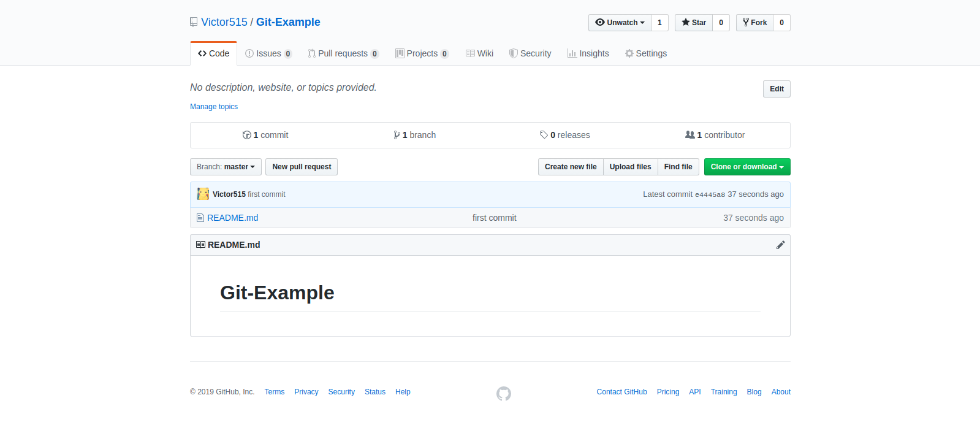Click the Git-Example heading in README preview

pyautogui.click(x=277, y=293)
